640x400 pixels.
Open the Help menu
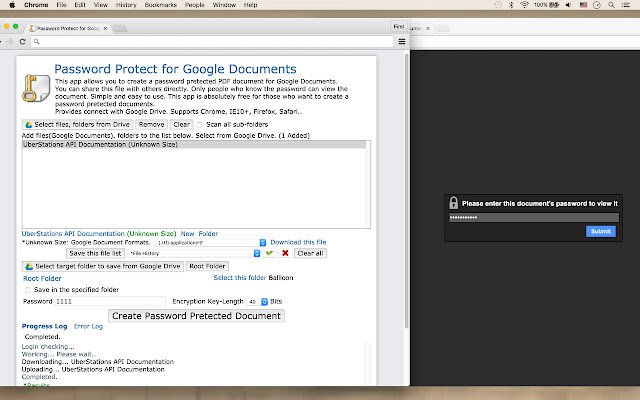[251, 5]
